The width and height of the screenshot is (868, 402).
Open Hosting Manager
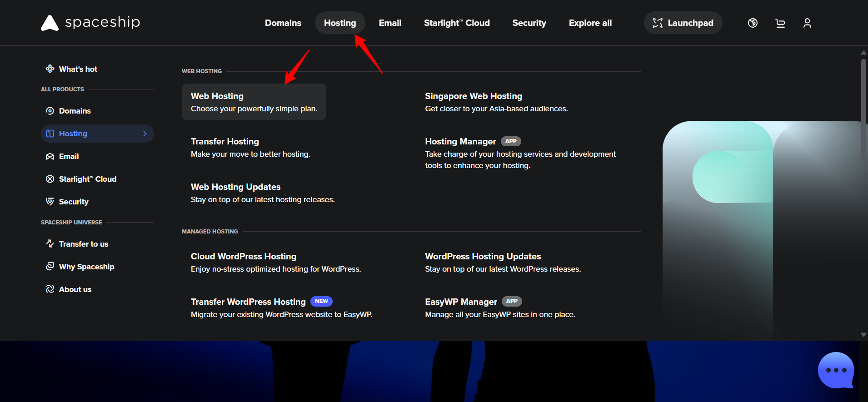coord(521,153)
